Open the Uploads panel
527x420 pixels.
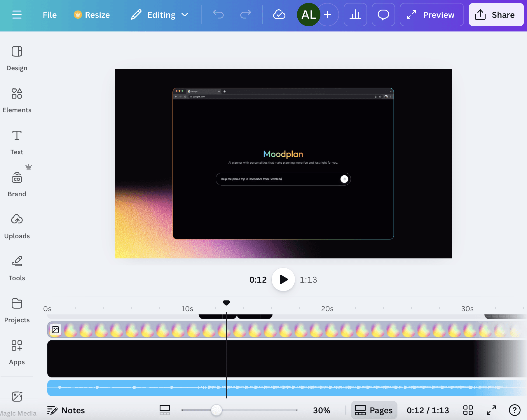17,227
